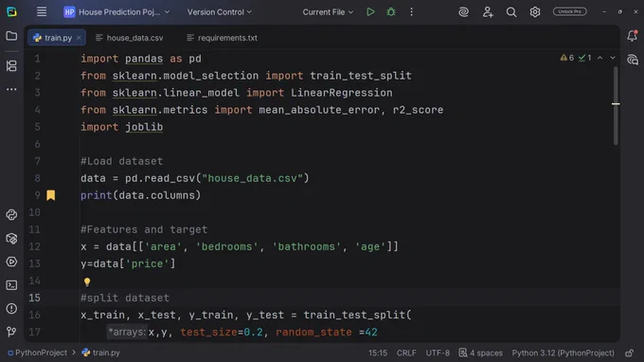Toggle the bookmark on line 9
The image size is (644, 362).
(x=51, y=195)
